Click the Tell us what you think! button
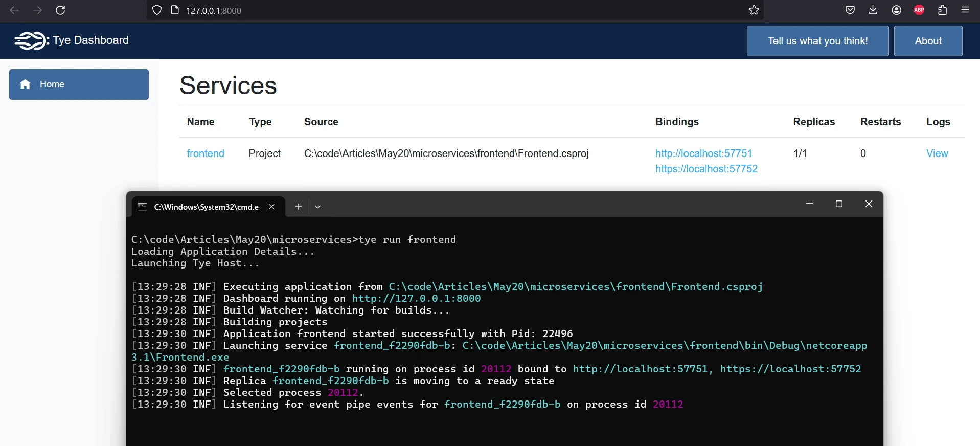980x446 pixels. tap(817, 41)
